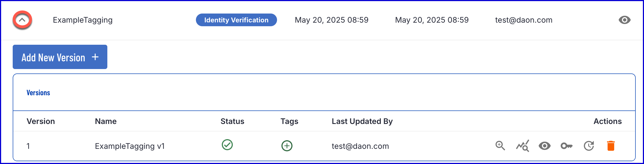Select the Versions tab heading
The height and width of the screenshot is (164, 644).
38,93
